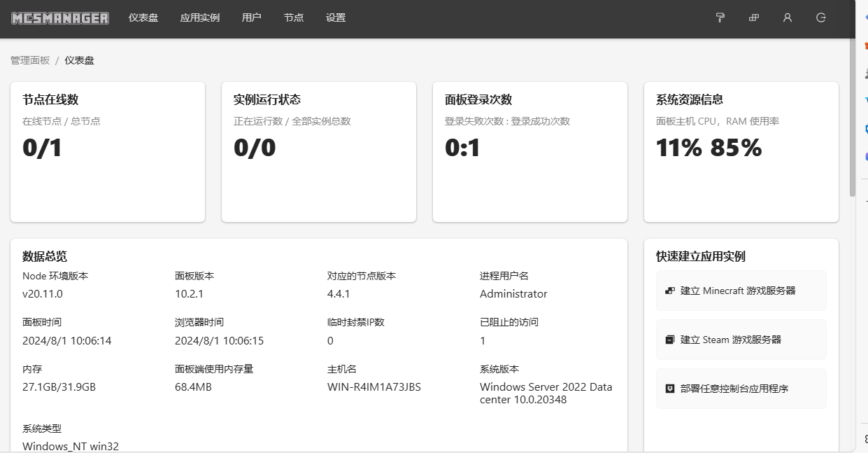Click the Minecraft blocks icon in quick create
868x453 pixels.
coord(669,291)
